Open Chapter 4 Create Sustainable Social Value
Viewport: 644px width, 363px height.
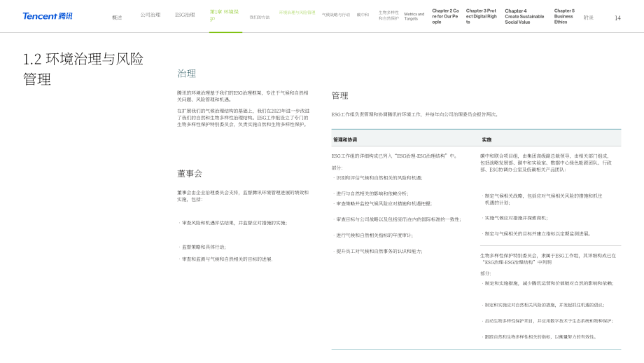pyautogui.click(x=524, y=16)
